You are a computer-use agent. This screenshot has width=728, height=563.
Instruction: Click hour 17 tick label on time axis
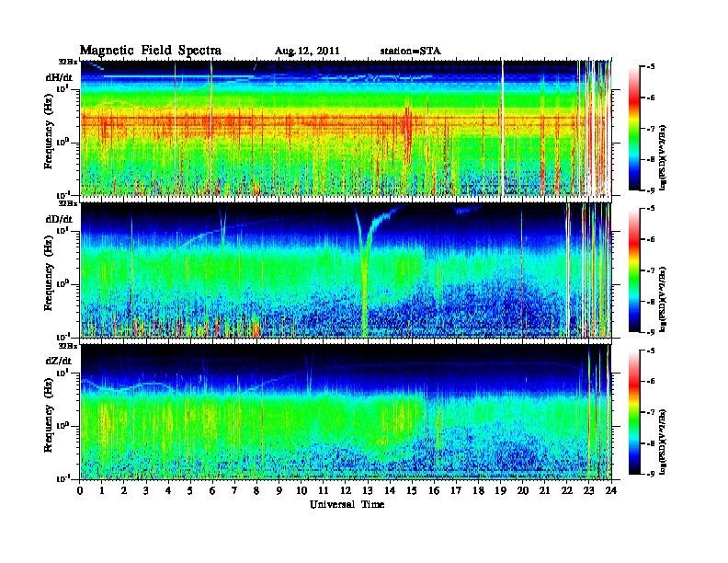point(457,490)
